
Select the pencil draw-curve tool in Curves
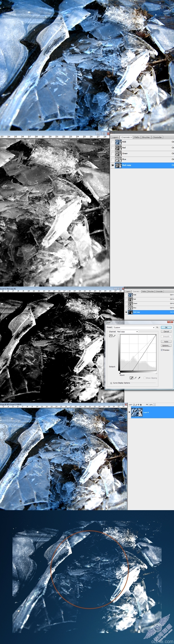[x=114, y=336]
